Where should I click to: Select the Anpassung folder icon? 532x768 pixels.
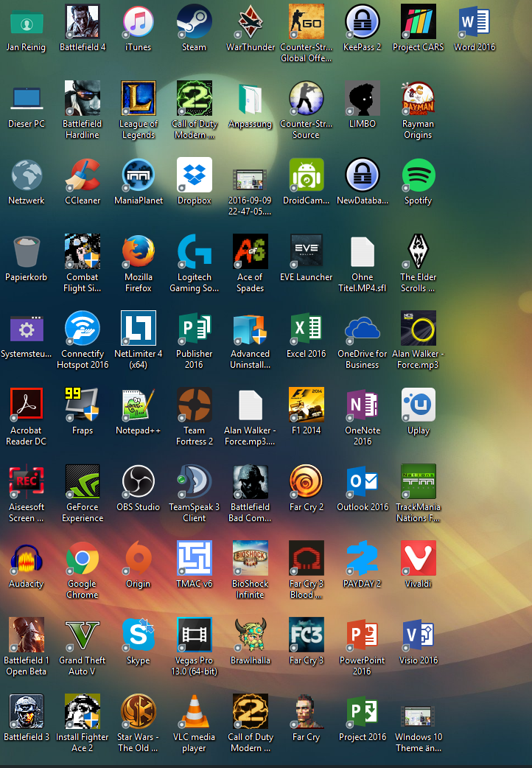coord(251,99)
